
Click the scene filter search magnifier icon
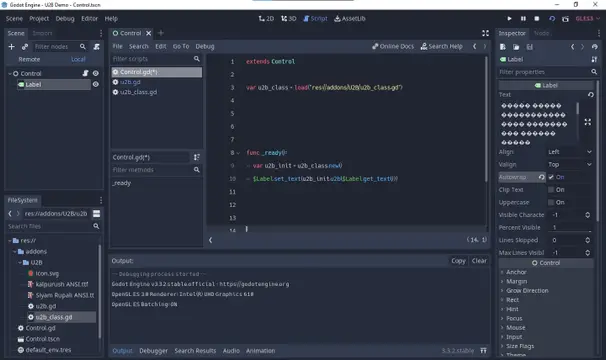click(83, 47)
